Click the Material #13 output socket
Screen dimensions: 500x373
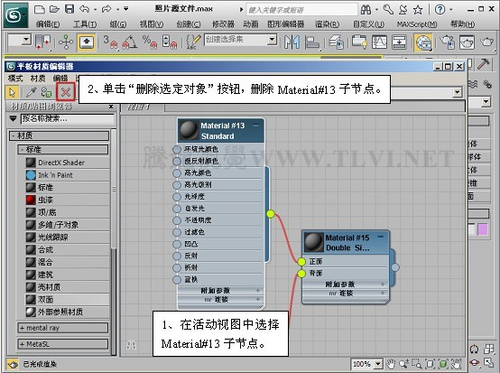click(x=271, y=214)
